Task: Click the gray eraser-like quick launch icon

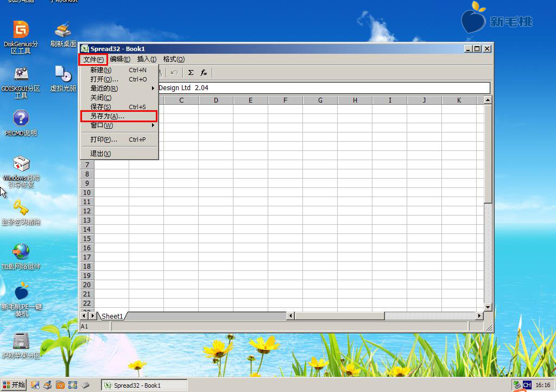Action: coord(85,385)
